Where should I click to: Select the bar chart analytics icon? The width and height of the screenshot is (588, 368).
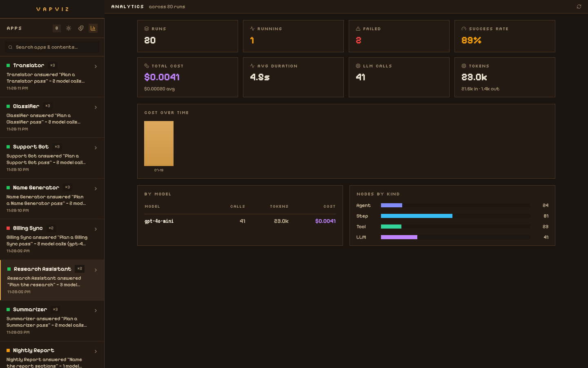[x=93, y=28]
